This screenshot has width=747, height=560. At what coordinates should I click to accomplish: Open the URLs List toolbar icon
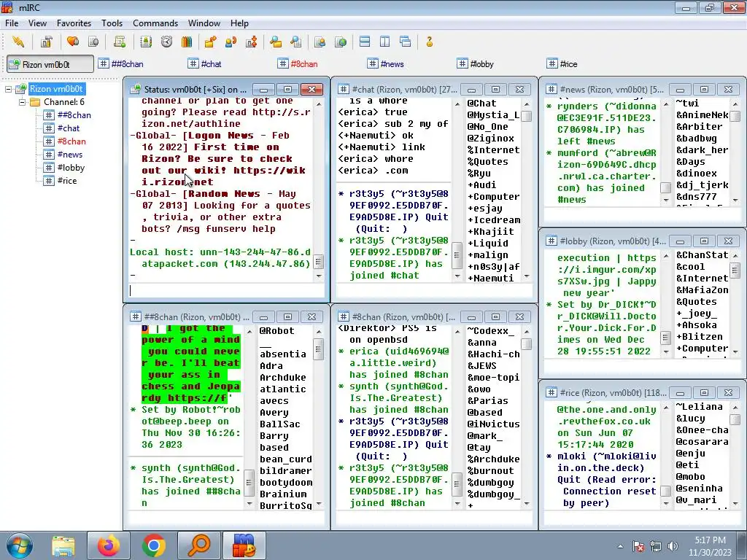[x=340, y=42]
